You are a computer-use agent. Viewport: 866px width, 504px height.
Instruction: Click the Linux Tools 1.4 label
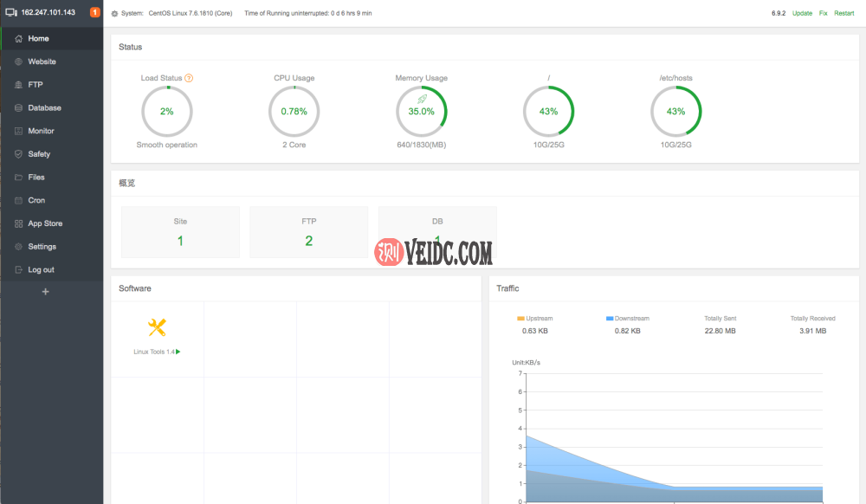(153, 352)
